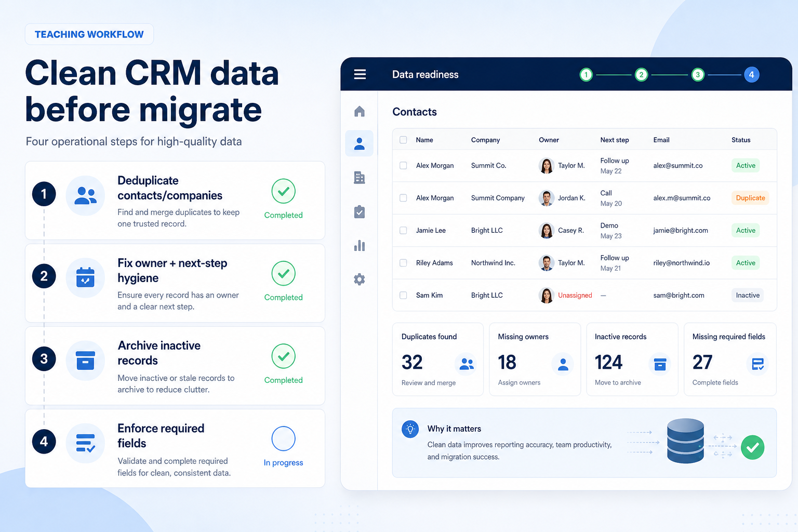798x532 pixels.
Task: Click Assign owners in Missing owners card
Action: pyautogui.click(x=519, y=382)
